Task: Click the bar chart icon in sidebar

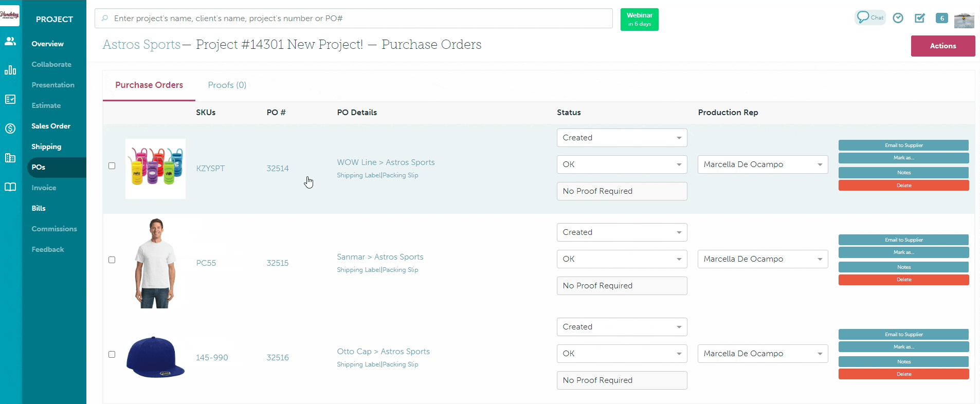Action: 10,70
